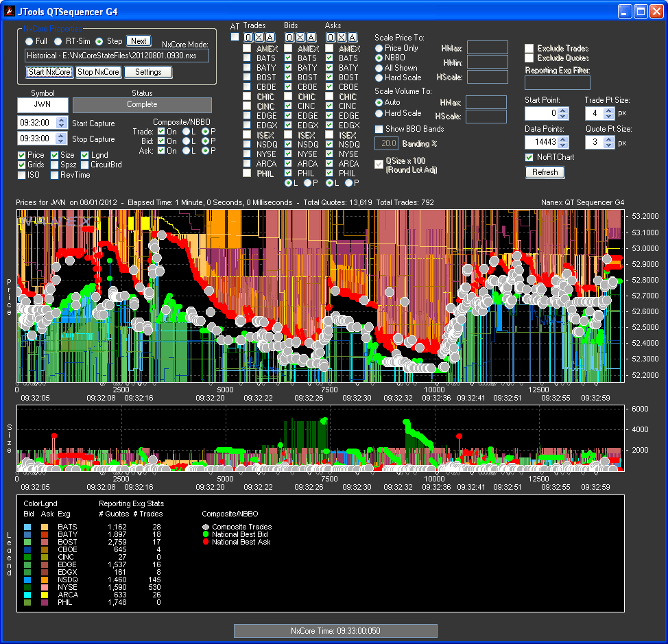Decrease the Start Capture time with down arrow

tap(61, 126)
